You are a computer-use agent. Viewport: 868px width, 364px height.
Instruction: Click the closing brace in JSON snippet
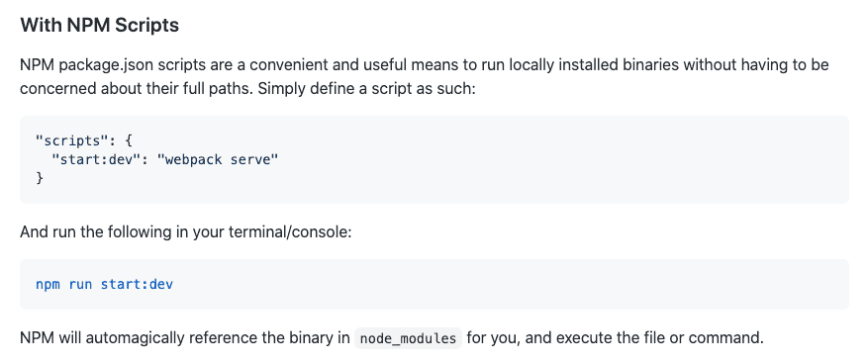coord(40,178)
